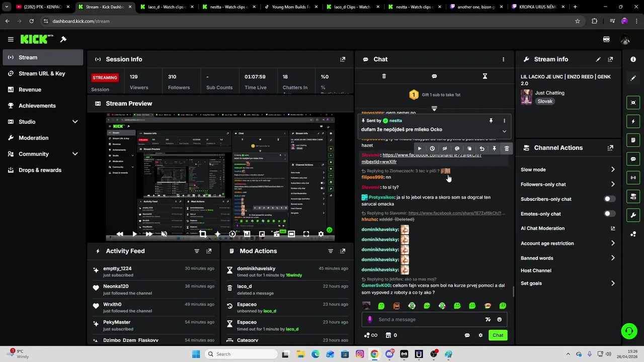Click the lightning bolt icon in right sidebar
This screenshot has width=644, height=362.
point(633,121)
